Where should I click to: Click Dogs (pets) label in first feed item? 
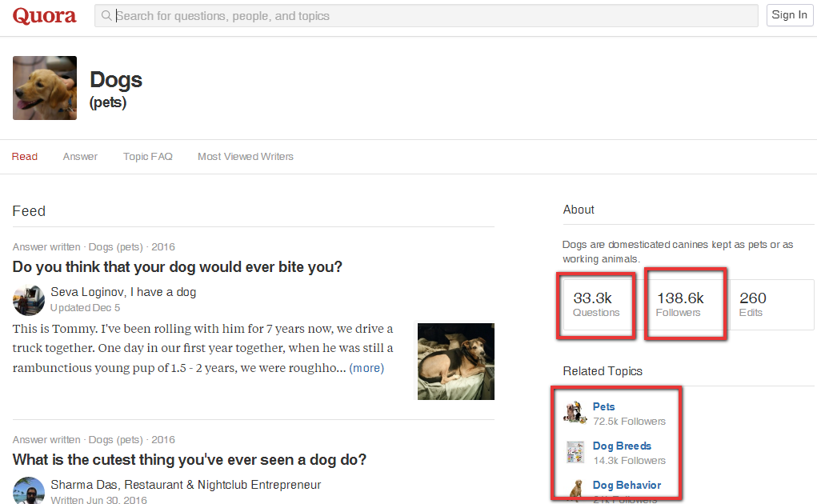point(116,246)
